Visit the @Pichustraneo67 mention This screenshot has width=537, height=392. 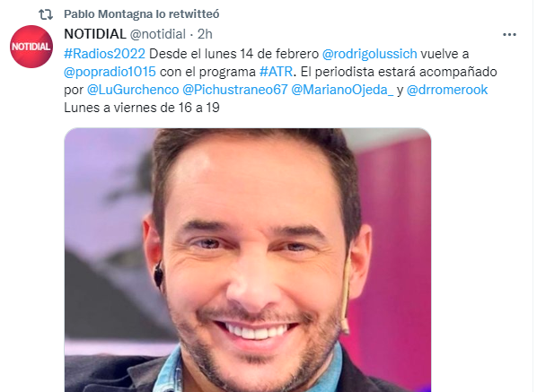[235, 90]
